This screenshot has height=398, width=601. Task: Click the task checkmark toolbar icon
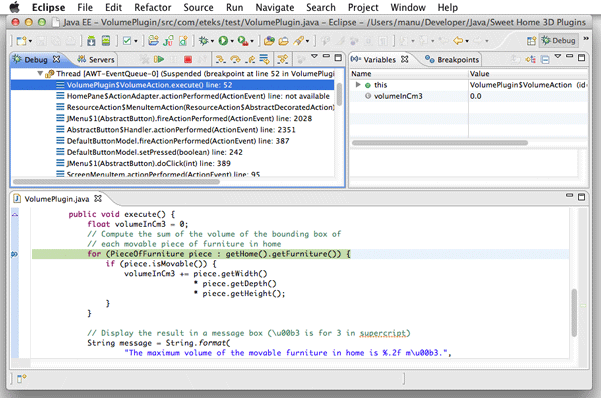127,41
